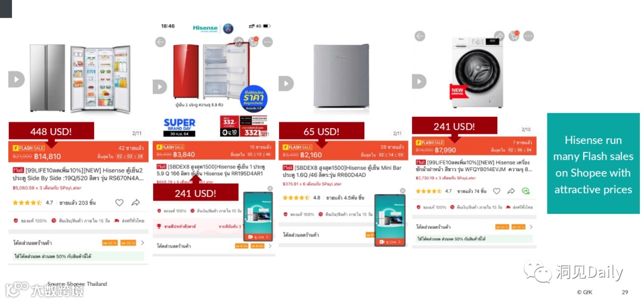
Task: Favorite the side-by-side refrigerator with heart
Action: click(119, 203)
